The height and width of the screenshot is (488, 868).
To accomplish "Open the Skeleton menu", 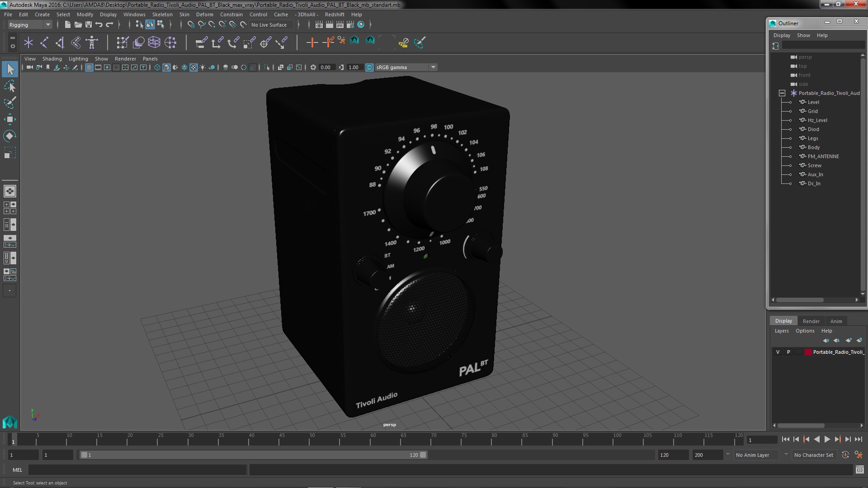I will click(162, 14).
